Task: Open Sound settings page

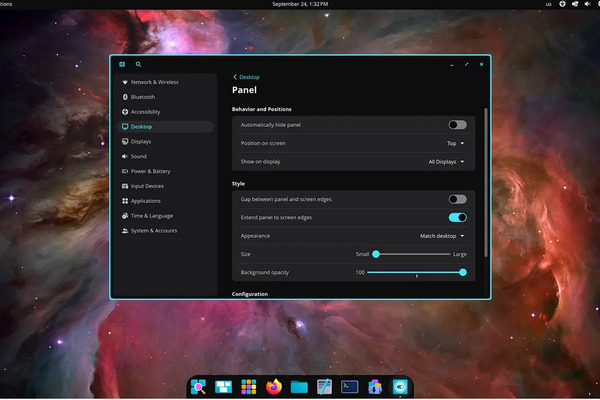Action: [165, 156]
